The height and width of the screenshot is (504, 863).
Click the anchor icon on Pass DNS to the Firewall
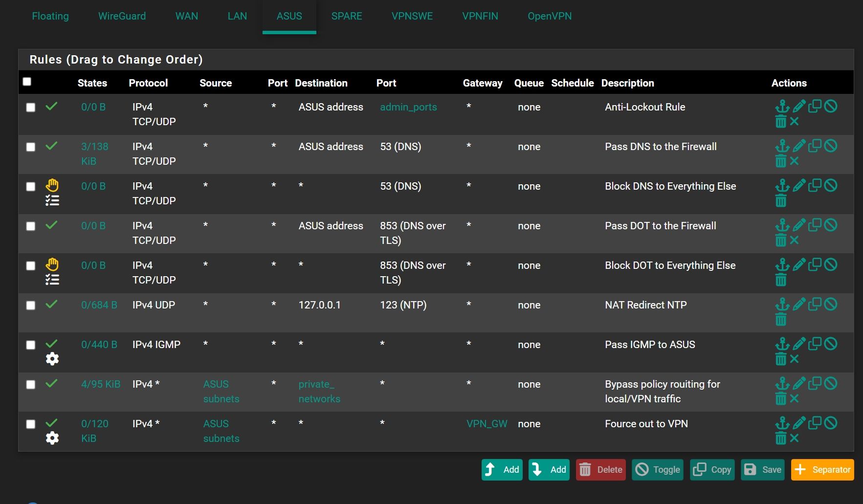(x=782, y=146)
